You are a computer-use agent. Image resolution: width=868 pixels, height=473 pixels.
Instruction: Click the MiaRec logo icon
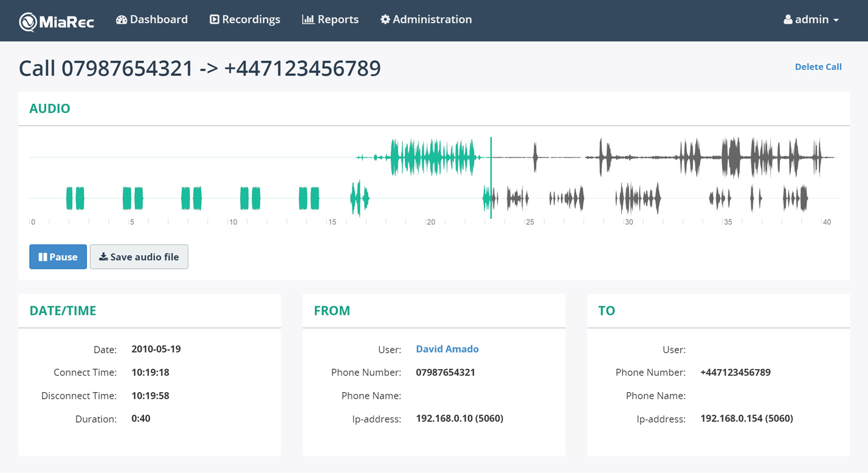pos(27,20)
